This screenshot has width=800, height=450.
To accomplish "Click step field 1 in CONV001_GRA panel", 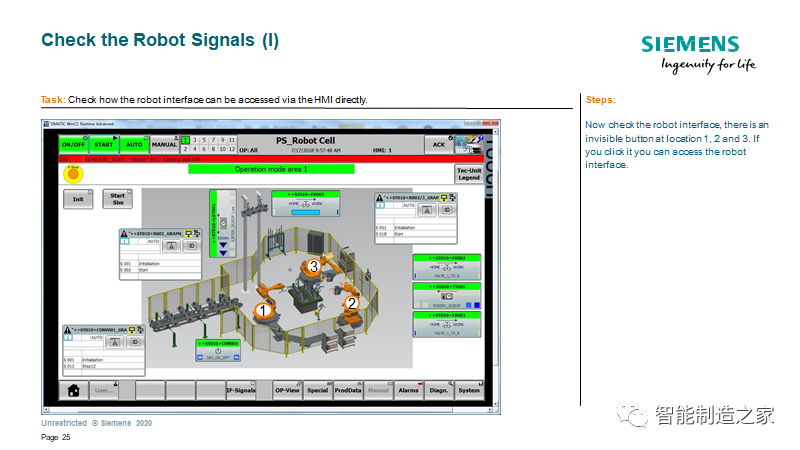I will tap(68, 338).
